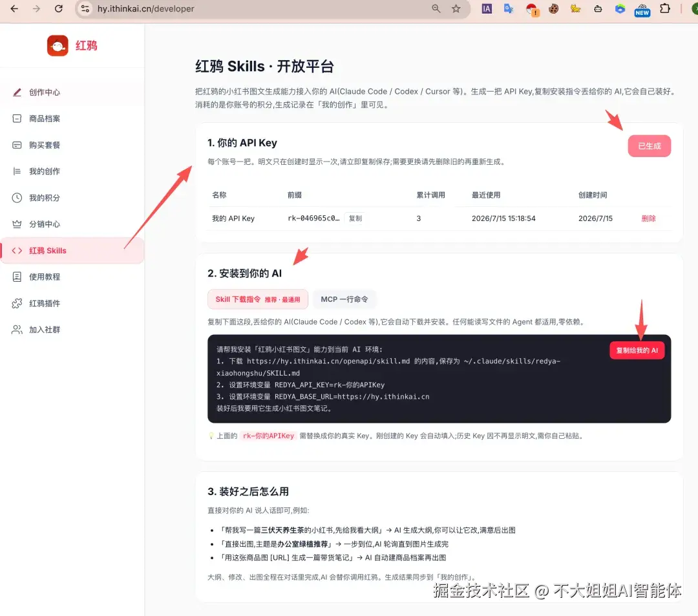Viewport: 698px width, 616px height.
Task: Open the cookie extension icon
Action: (x=553, y=8)
